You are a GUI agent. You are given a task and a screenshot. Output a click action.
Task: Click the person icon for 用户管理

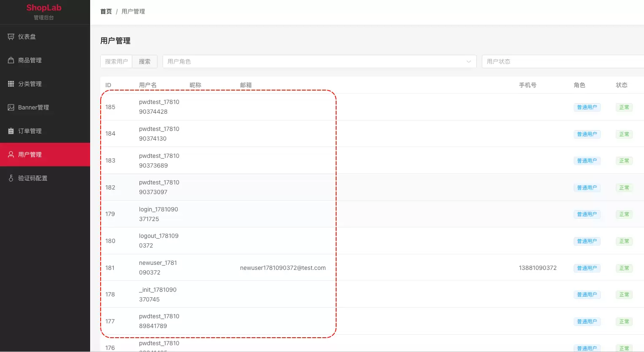(x=11, y=155)
